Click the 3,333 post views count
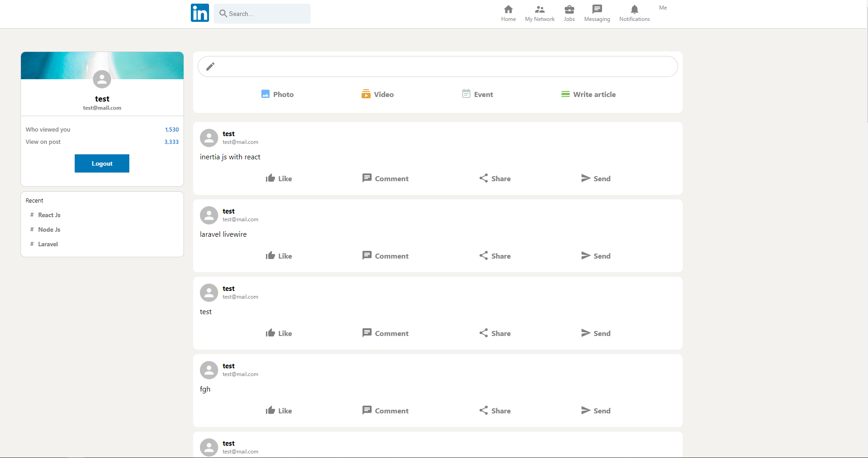 pyautogui.click(x=171, y=142)
